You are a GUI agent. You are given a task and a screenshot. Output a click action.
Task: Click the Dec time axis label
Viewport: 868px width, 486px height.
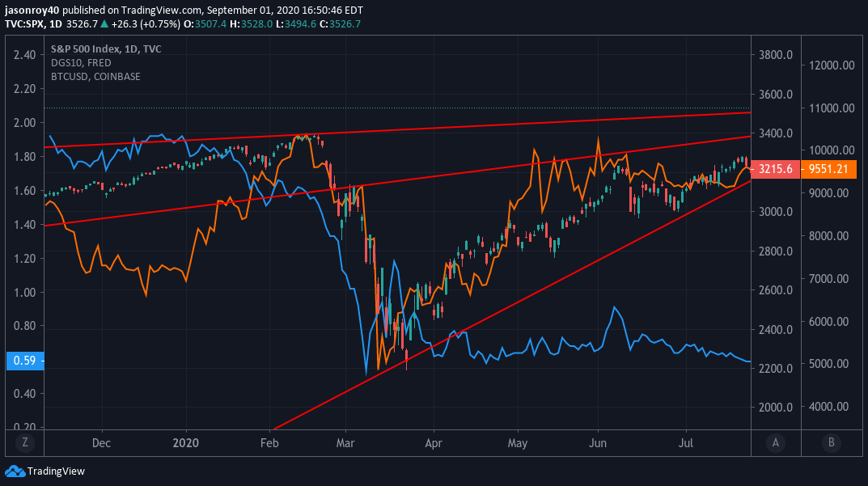pos(101,443)
